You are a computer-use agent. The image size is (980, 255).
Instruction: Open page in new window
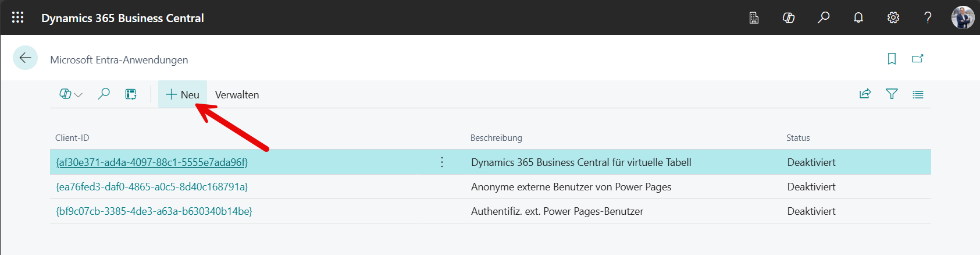tap(918, 59)
